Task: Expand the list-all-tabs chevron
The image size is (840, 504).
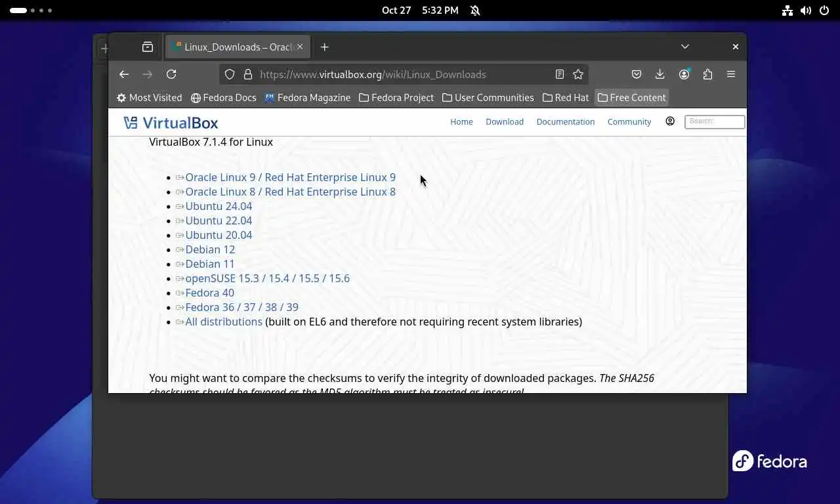Action: pyautogui.click(x=684, y=47)
